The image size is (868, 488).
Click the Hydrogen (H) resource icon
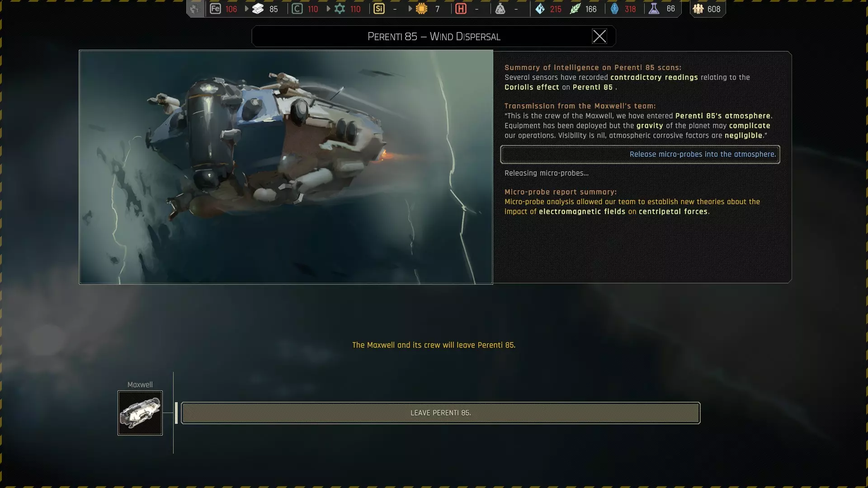tap(461, 9)
